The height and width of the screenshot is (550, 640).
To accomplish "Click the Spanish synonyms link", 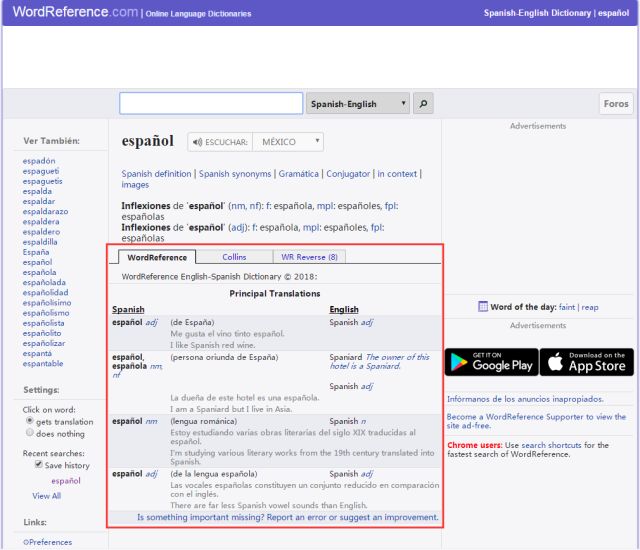I will [235, 174].
